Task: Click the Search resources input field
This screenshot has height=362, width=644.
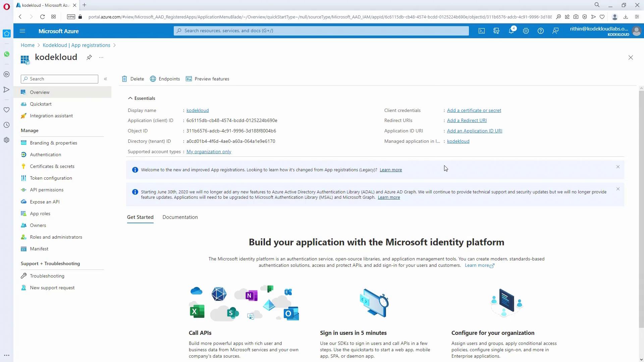Action: pos(321,31)
